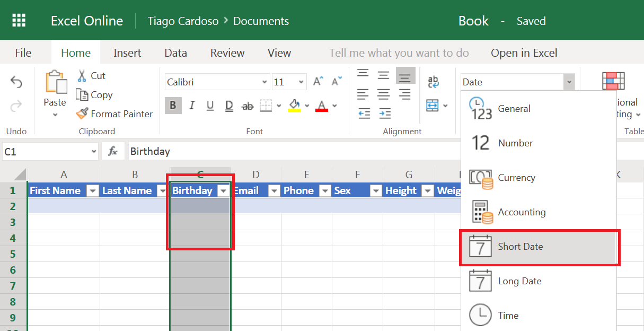Toggle Italic formatting button
This screenshot has height=331, width=644.
point(192,106)
